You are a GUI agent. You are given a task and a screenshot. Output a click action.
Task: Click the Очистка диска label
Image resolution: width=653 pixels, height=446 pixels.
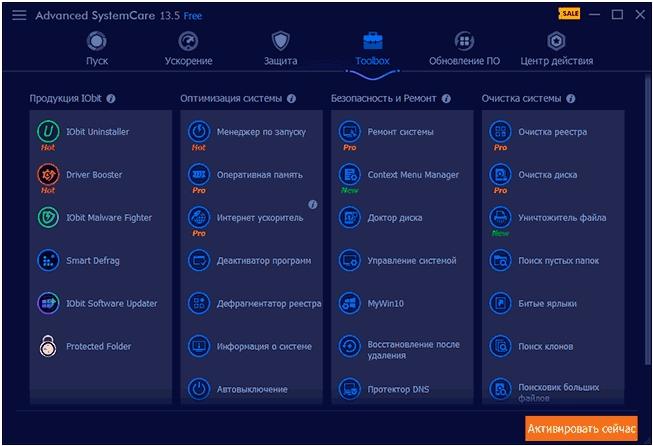pyautogui.click(x=548, y=174)
